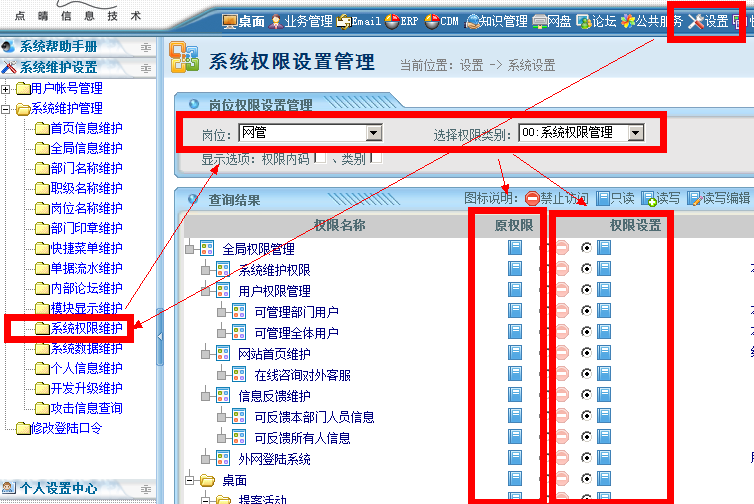Enable the 类别 display checkbox
754x504 pixels.
tap(375, 158)
